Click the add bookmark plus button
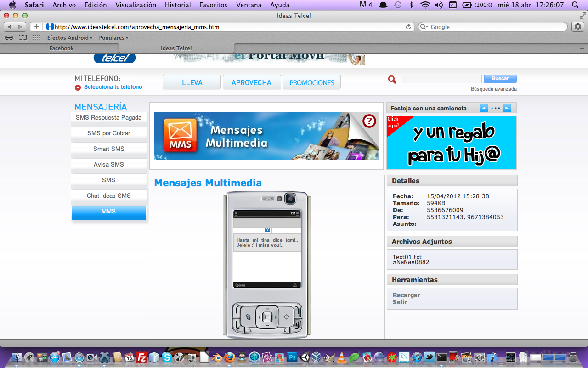 36,27
